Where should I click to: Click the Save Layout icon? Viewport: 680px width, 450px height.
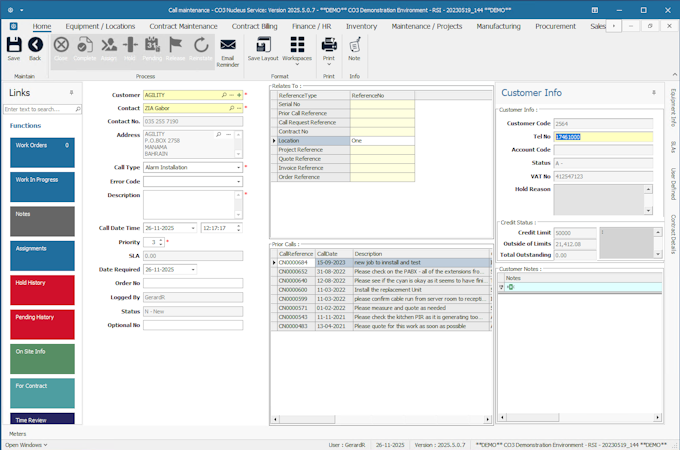(x=263, y=45)
